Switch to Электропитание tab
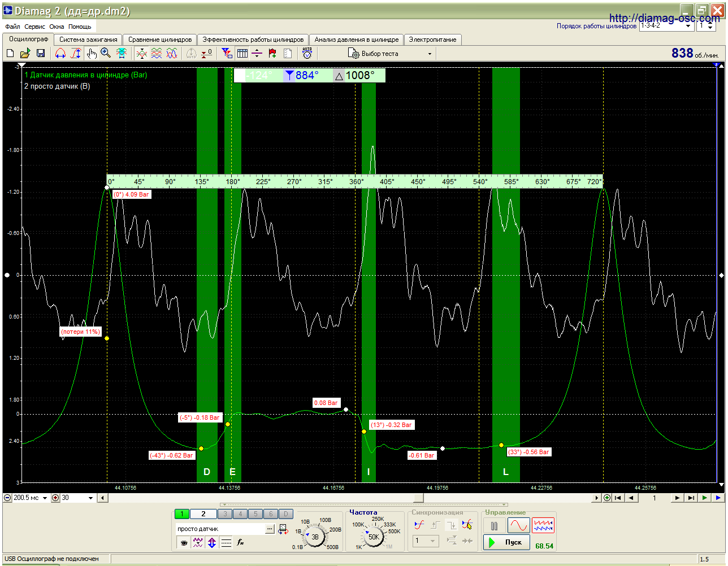The height and width of the screenshot is (566, 728). click(432, 40)
